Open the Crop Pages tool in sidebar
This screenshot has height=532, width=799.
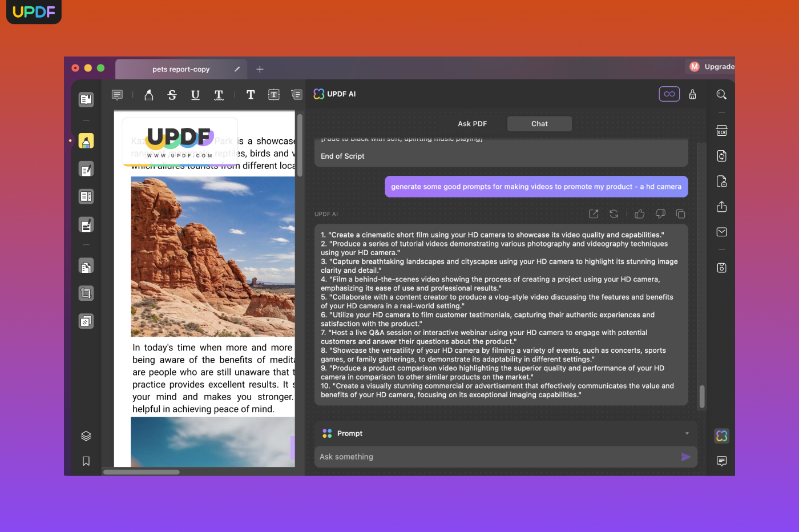point(86,293)
